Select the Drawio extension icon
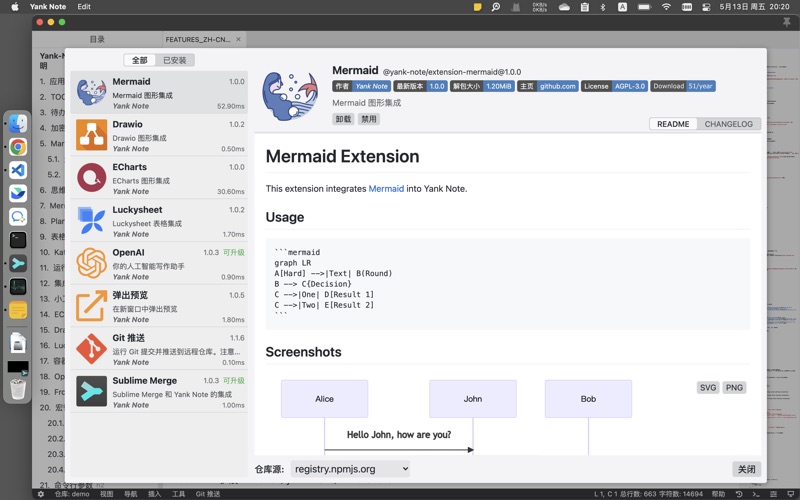Image resolution: width=800 pixels, height=500 pixels. click(x=91, y=135)
